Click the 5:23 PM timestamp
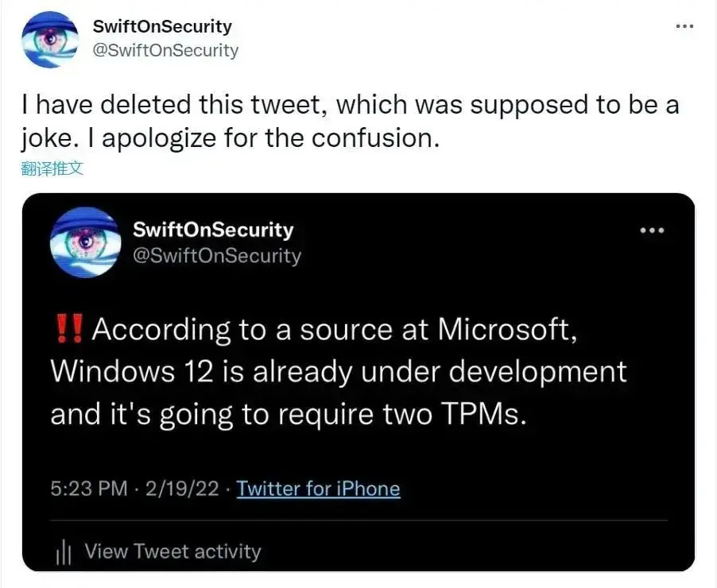This screenshot has width=717, height=588. pyautogui.click(x=89, y=488)
